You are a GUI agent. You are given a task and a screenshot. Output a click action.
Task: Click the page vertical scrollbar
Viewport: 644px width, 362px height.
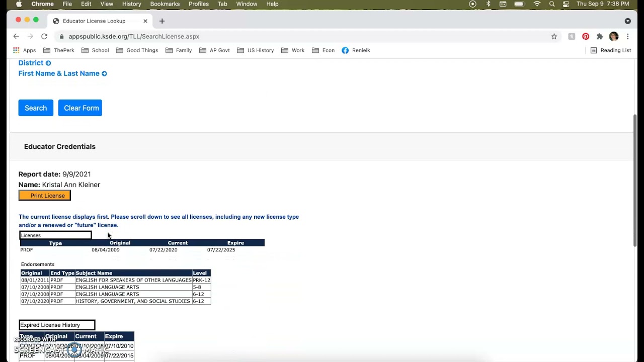tap(635, 180)
